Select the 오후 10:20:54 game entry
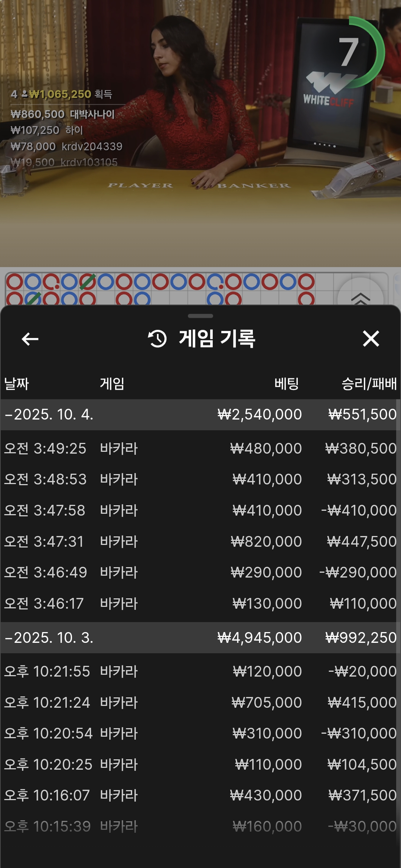401x868 pixels. [x=200, y=733]
